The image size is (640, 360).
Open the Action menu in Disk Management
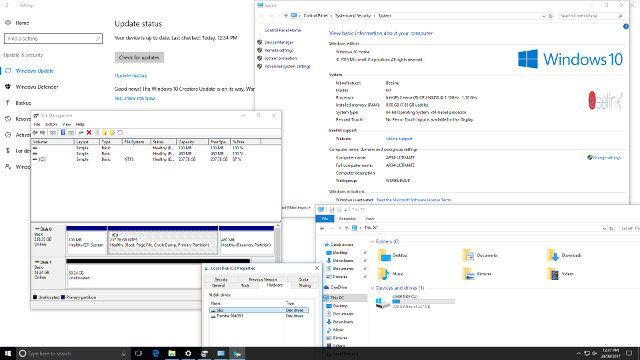tap(51, 124)
